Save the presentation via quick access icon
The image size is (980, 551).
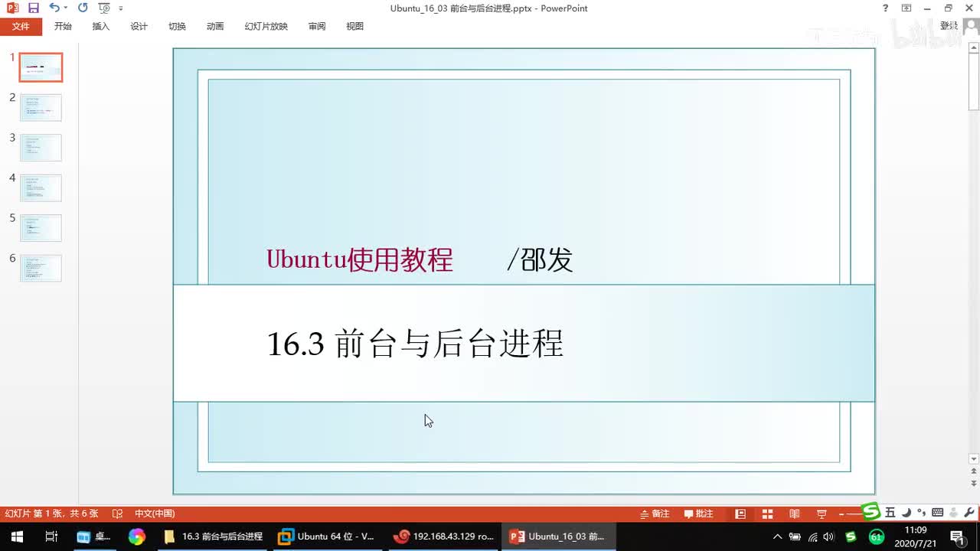coord(33,8)
